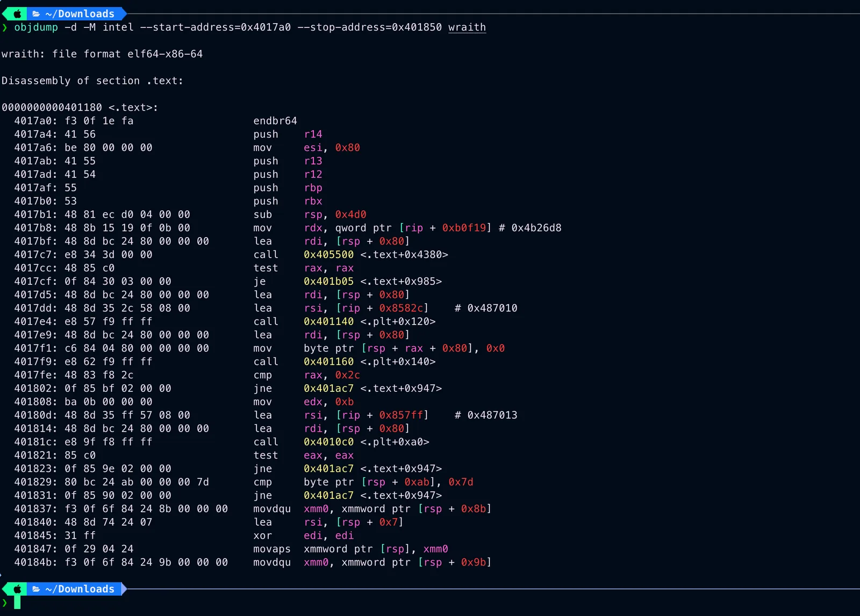Click bytes '31 ff' on xor line
Screen dimensions: 860x616
point(80,535)
